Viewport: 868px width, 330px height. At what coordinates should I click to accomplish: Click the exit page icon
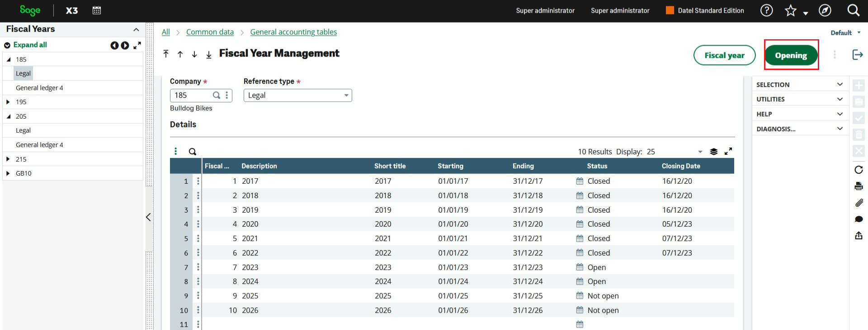click(858, 55)
